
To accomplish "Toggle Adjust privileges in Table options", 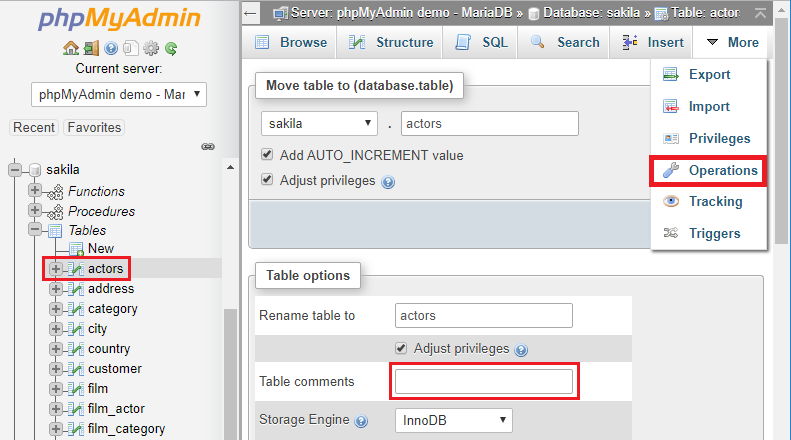I will [x=401, y=348].
